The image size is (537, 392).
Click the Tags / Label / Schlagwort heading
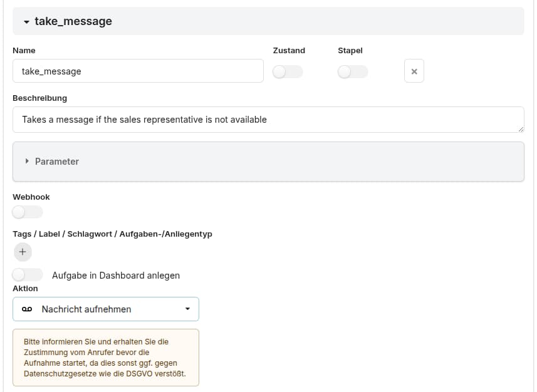pyautogui.click(x=112, y=234)
